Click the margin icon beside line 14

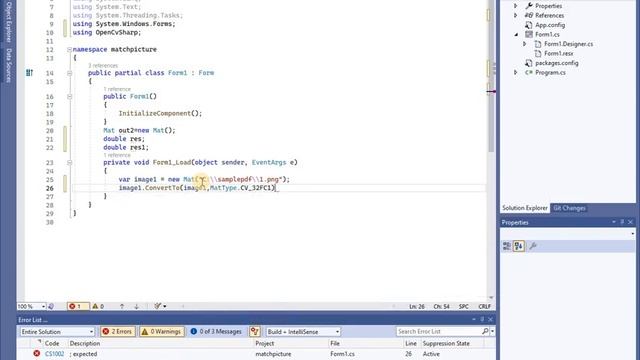[29, 73]
